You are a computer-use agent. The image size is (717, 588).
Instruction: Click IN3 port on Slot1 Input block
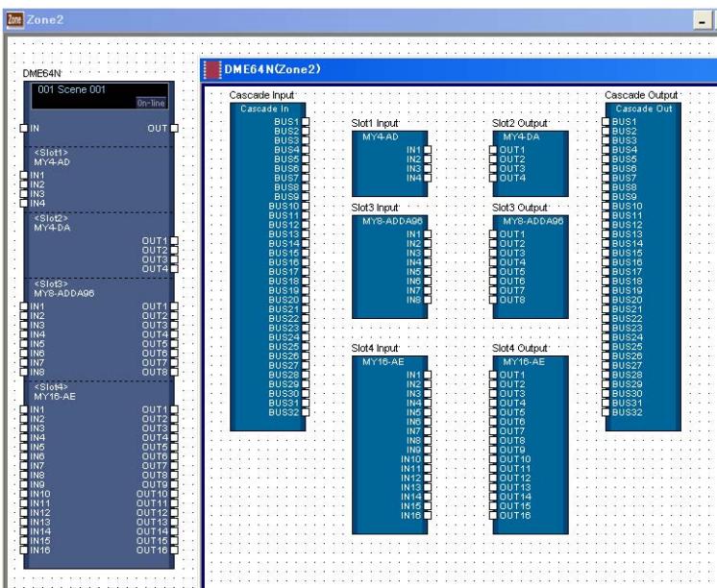click(428, 168)
